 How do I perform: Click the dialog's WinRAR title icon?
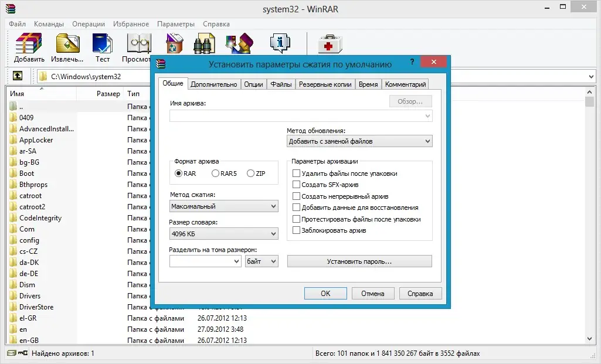pos(161,64)
